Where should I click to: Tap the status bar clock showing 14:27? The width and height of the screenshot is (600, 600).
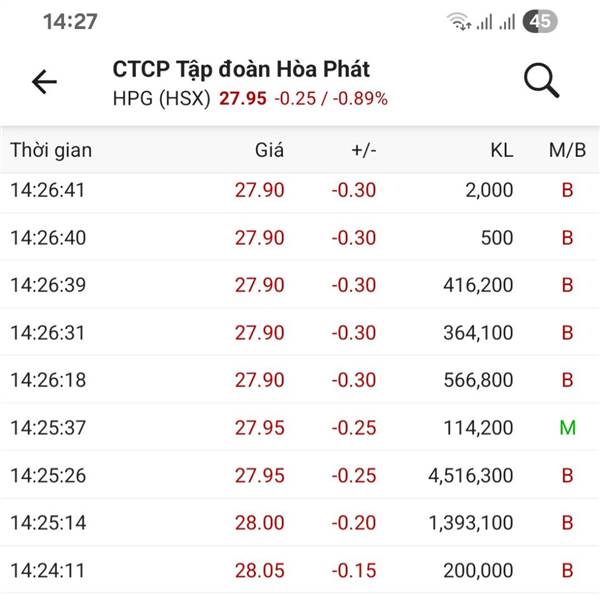70,21
